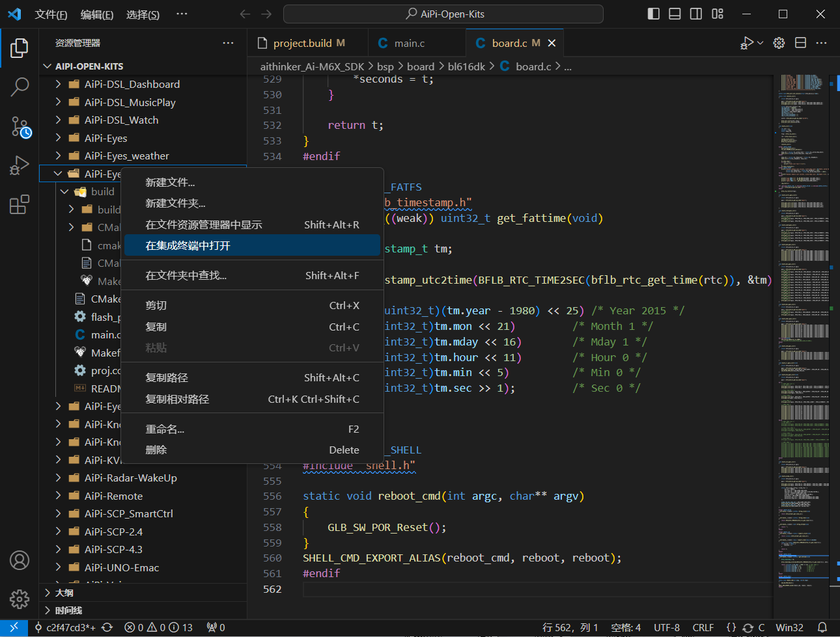
Task: Open the Explorer view in activity bar
Action: click(20, 48)
